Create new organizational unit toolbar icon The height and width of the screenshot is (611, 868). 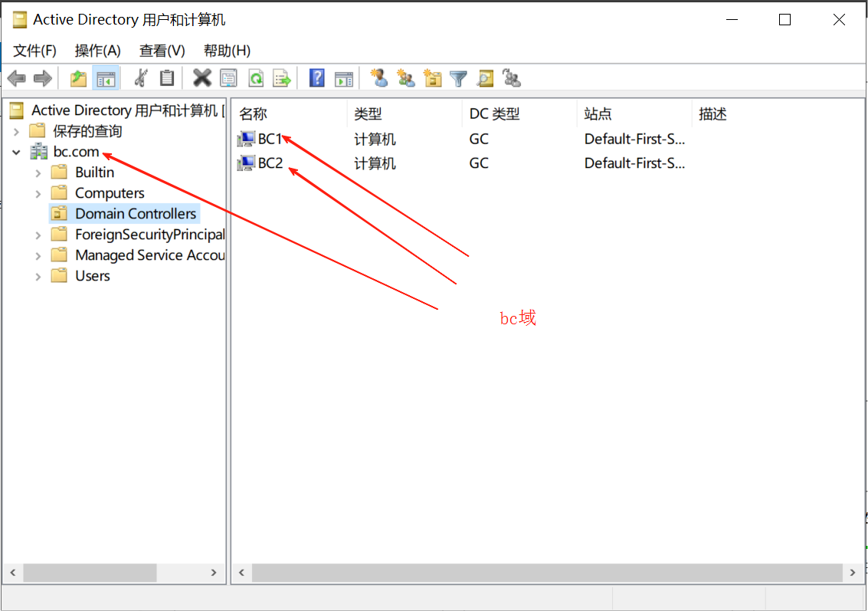(x=432, y=78)
